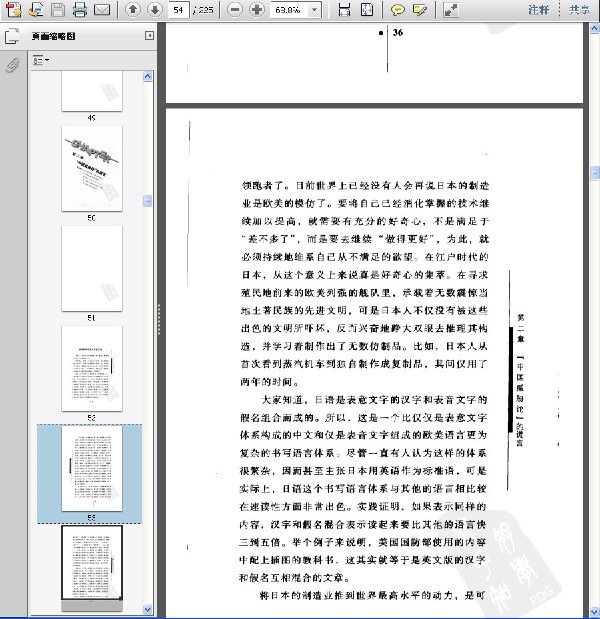Image resolution: width=600 pixels, height=619 pixels.
Task: Select highlighted page 53 thumbnail
Action: [92, 468]
